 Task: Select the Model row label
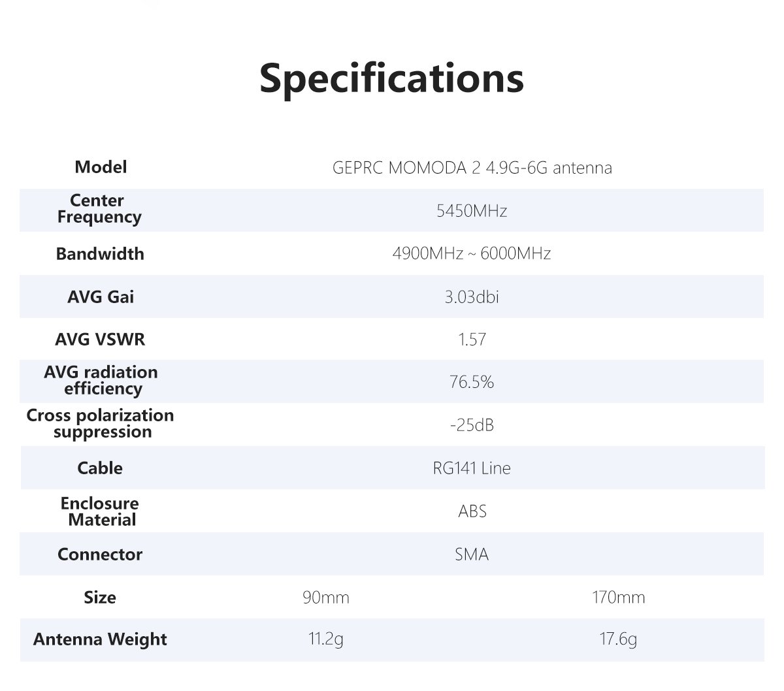coord(101,167)
